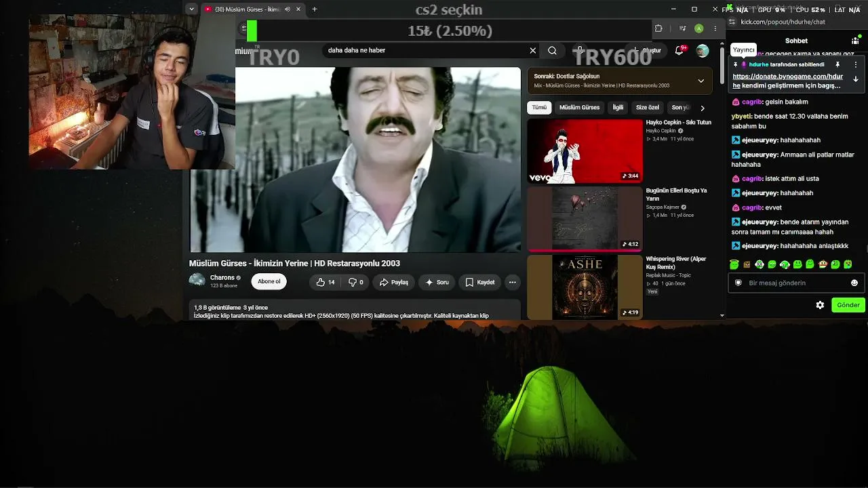
Task: Open Kick chat settings gear
Action: tap(820, 305)
